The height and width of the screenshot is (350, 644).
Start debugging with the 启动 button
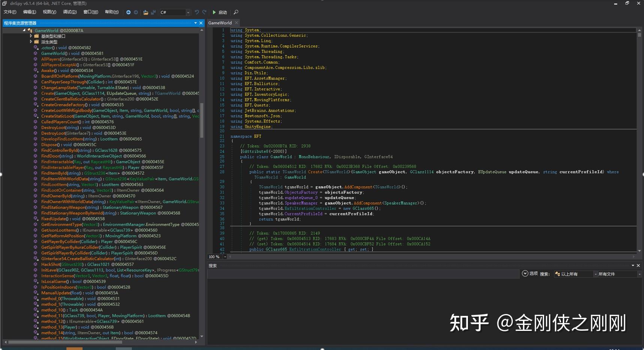pyautogui.click(x=220, y=12)
